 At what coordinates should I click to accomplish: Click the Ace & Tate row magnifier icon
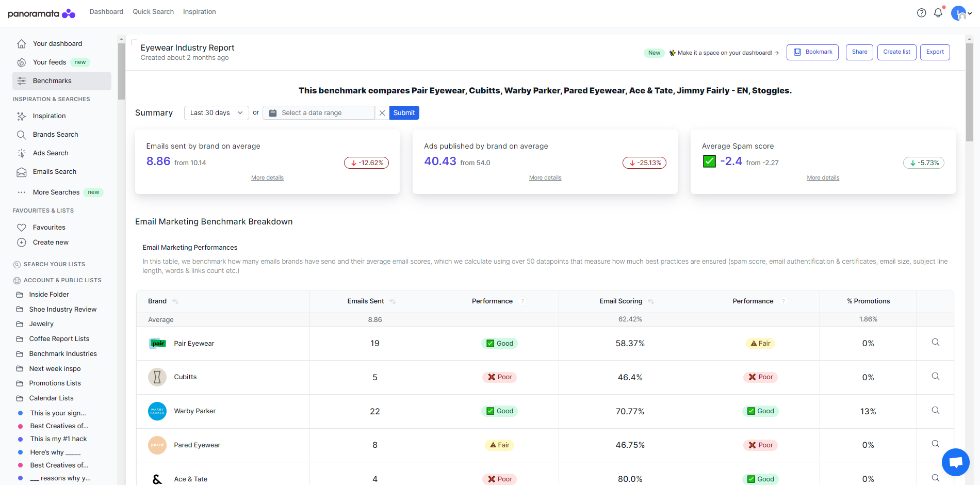point(936,478)
